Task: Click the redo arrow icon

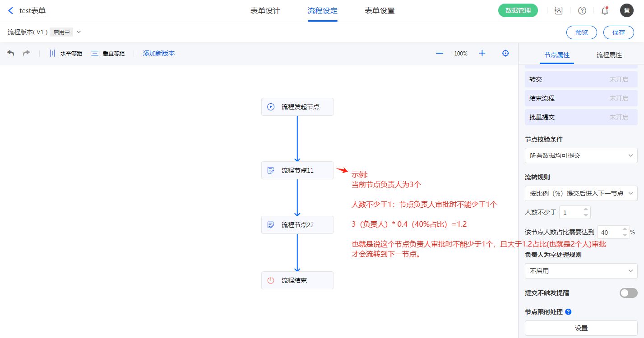Action: pyautogui.click(x=27, y=53)
